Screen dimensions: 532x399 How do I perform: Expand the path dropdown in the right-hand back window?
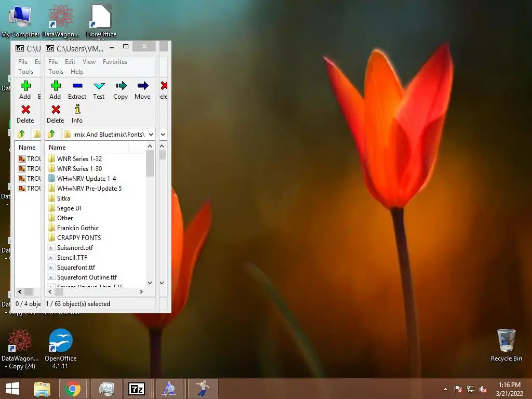pyautogui.click(x=163, y=135)
